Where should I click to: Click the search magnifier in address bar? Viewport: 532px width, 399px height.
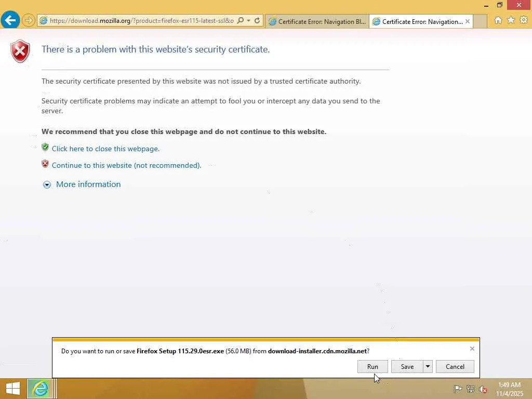coord(240,21)
